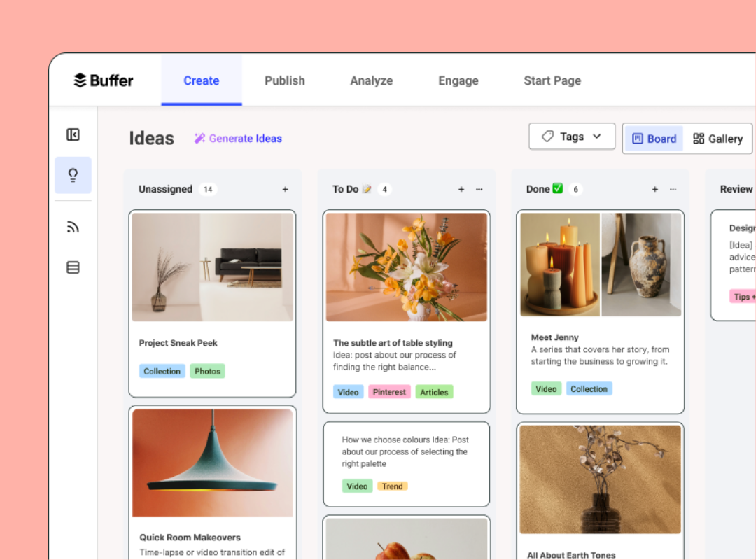The image size is (756, 560).
Task: Select the green Video tag on table styling card
Action: (x=348, y=392)
